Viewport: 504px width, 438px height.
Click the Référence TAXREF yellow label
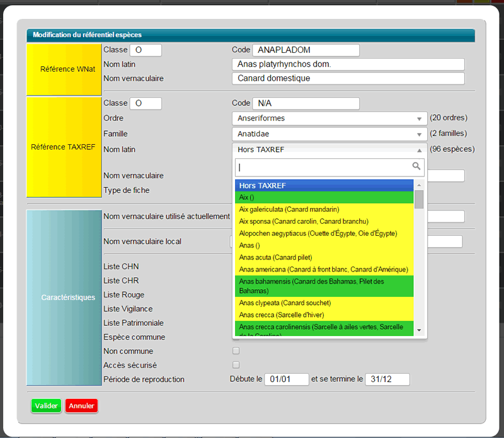64,147
